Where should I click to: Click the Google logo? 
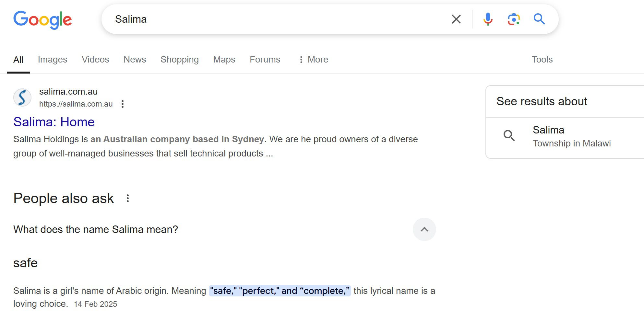click(x=42, y=19)
